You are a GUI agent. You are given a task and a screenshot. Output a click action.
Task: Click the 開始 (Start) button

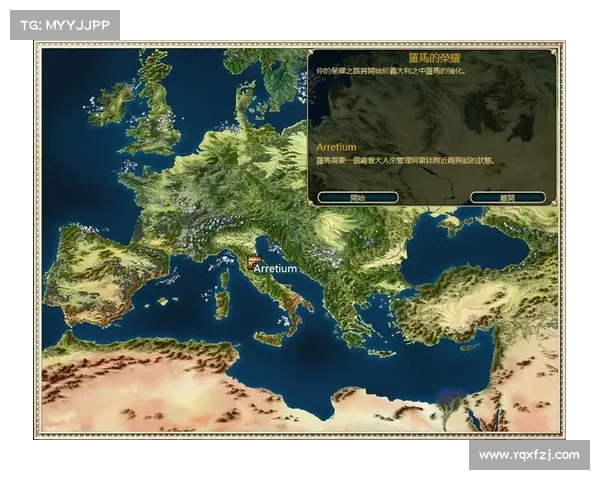[358, 198]
